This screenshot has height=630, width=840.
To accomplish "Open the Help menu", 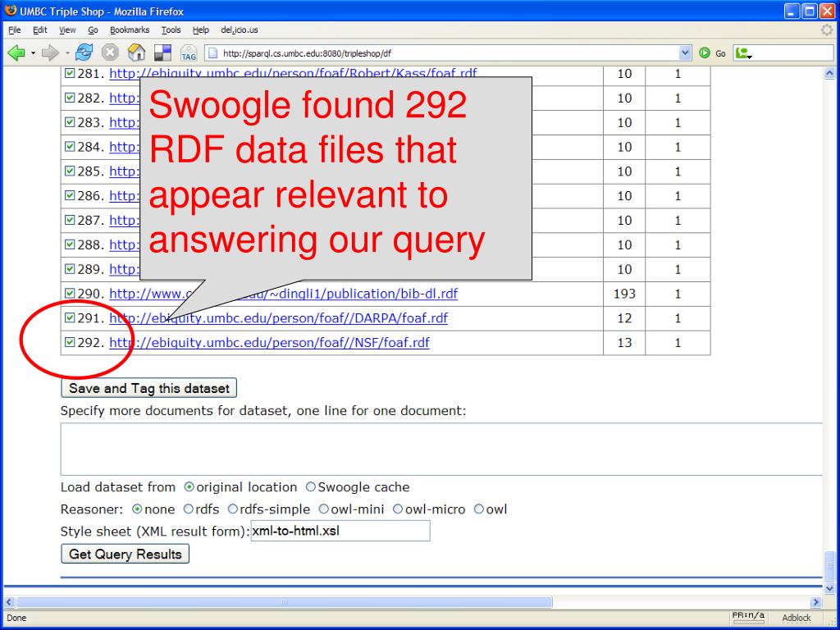I will [201, 30].
